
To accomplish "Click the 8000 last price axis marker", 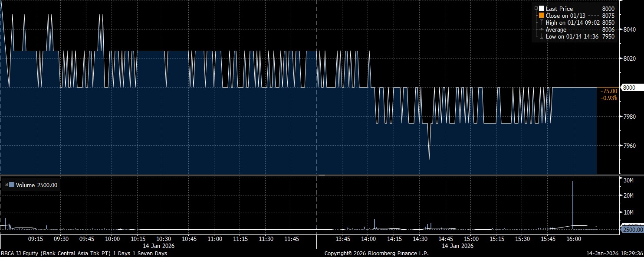I will point(629,87).
